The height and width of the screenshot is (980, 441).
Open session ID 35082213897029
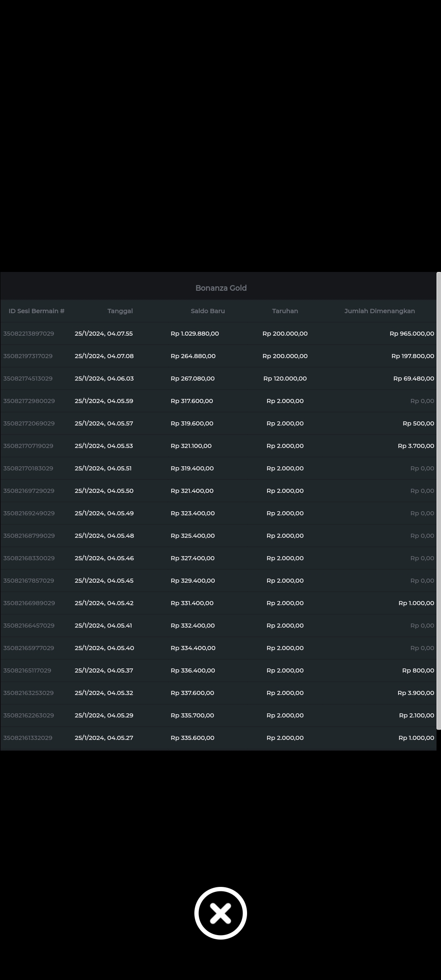(29, 334)
